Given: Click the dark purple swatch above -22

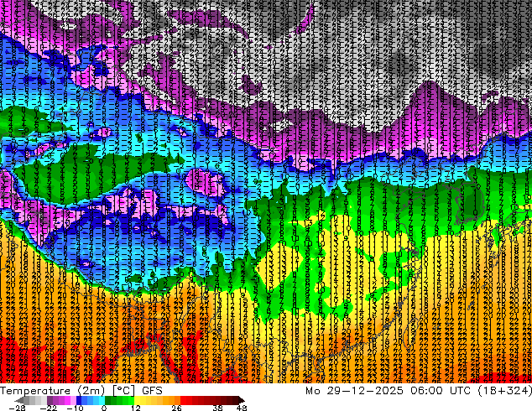Looking at the screenshot, I should click(x=50, y=400).
